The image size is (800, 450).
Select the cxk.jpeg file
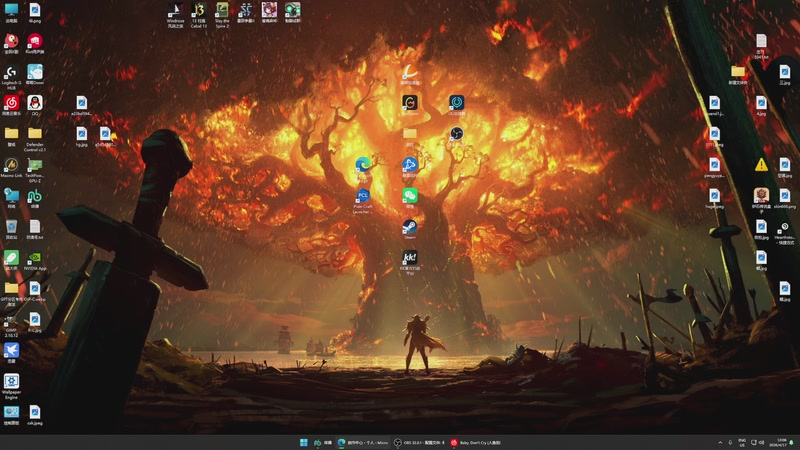click(35, 415)
